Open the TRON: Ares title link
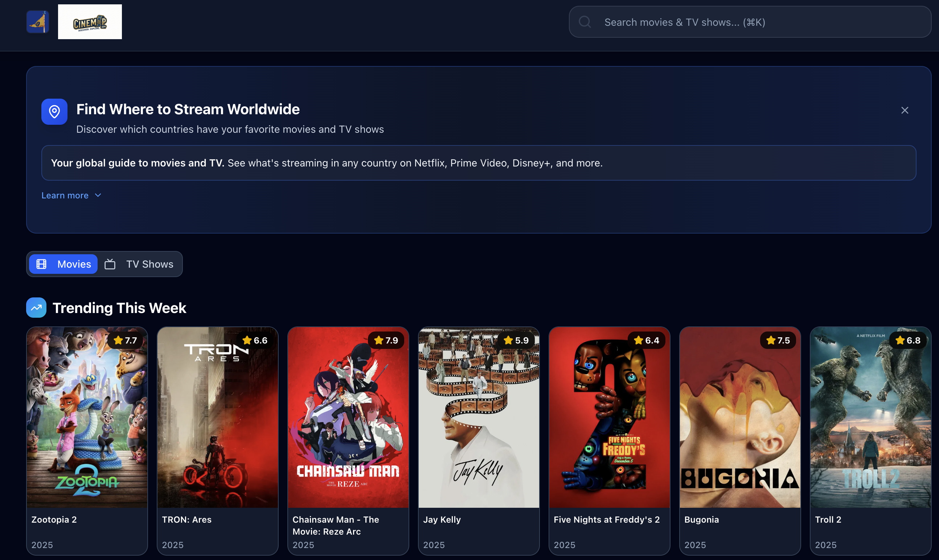The width and height of the screenshot is (939, 560). coord(186,520)
